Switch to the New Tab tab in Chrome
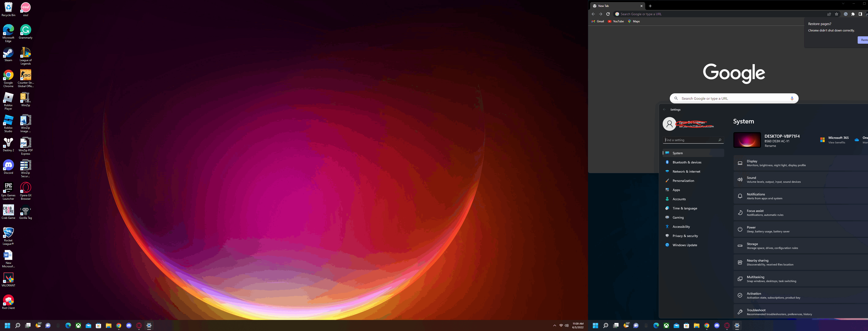 pos(618,6)
